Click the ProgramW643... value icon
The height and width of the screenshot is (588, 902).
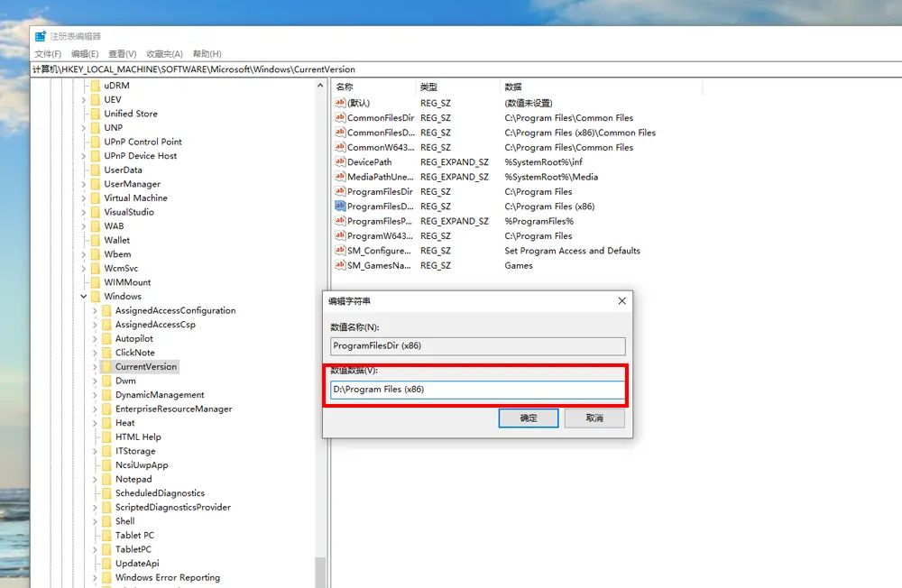340,235
